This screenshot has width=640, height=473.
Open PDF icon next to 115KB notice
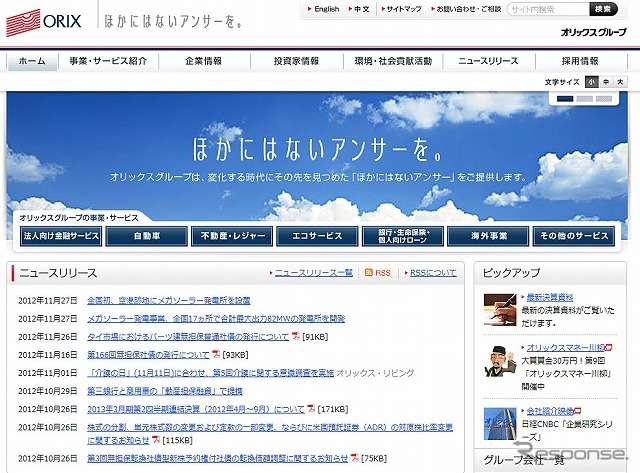click(x=156, y=440)
